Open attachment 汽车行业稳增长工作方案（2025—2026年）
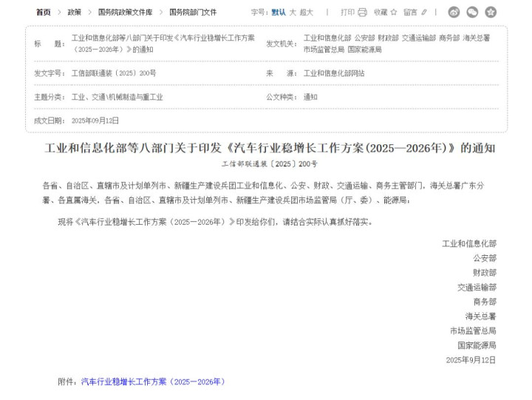 coord(153,382)
